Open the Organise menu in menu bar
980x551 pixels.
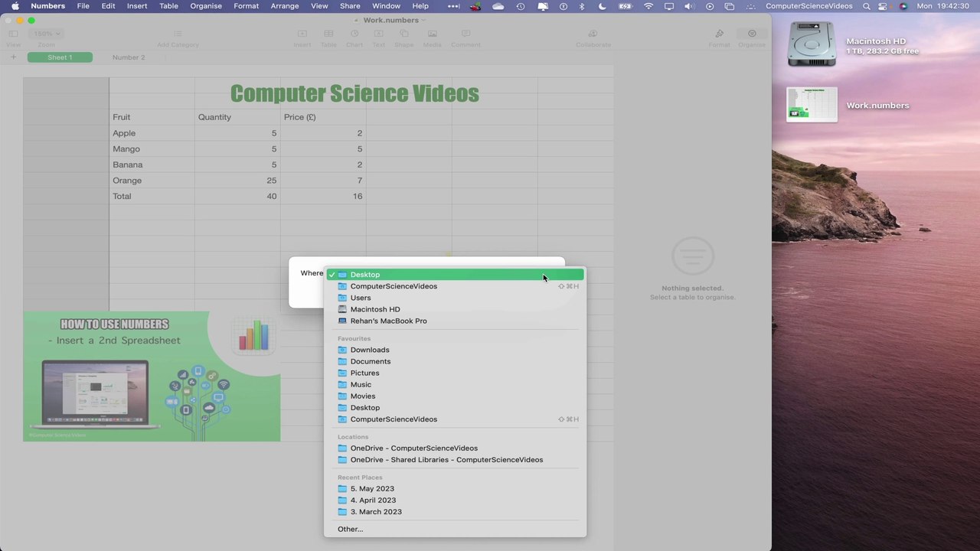(206, 6)
